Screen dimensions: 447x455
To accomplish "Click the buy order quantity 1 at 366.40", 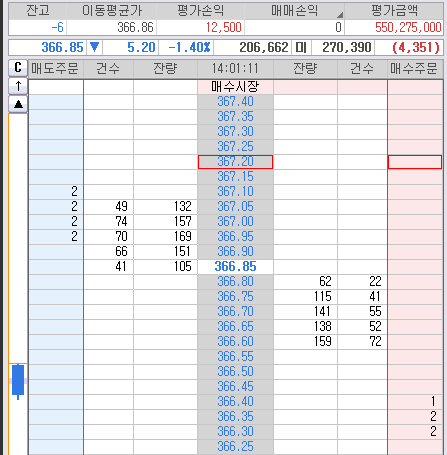I will [x=415, y=401].
